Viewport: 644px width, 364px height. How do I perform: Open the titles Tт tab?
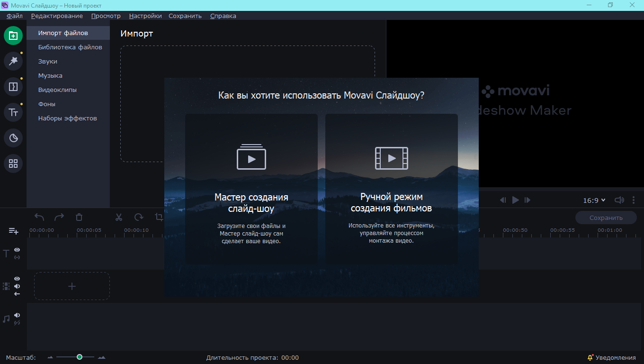click(13, 112)
